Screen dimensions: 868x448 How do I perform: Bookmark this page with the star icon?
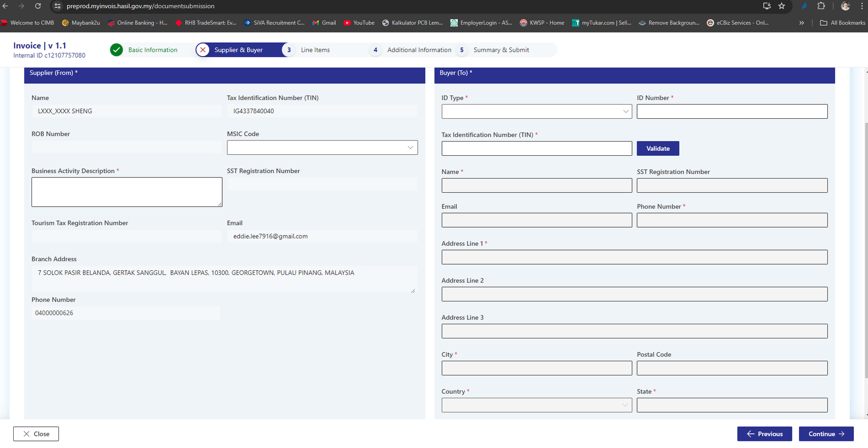coord(782,6)
